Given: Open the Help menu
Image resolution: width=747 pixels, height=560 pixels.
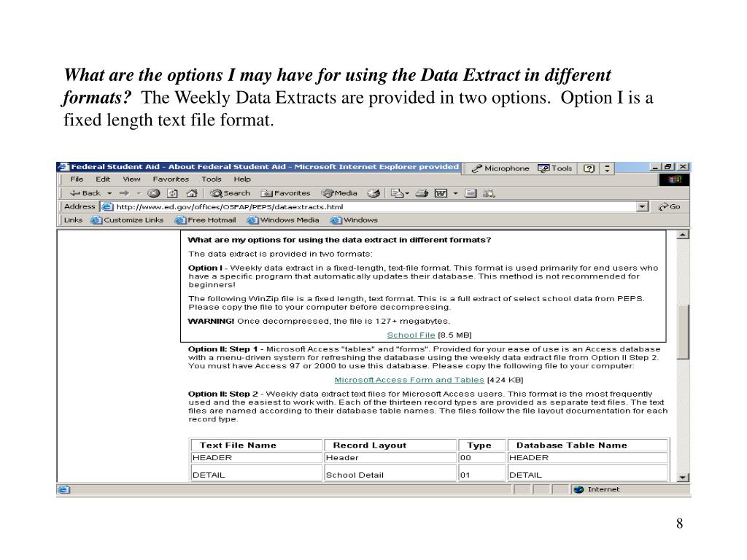Looking at the screenshot, I should coord(242,179).
